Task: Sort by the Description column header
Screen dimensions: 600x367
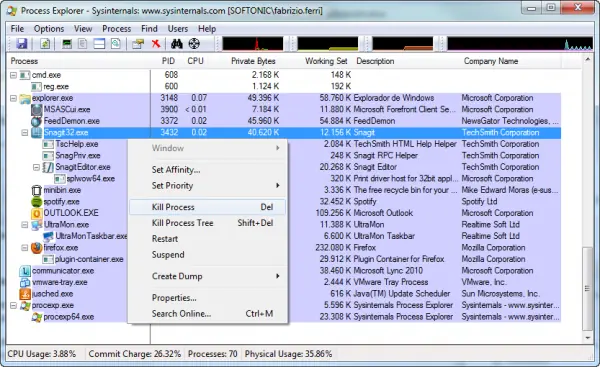Action: 375,61
